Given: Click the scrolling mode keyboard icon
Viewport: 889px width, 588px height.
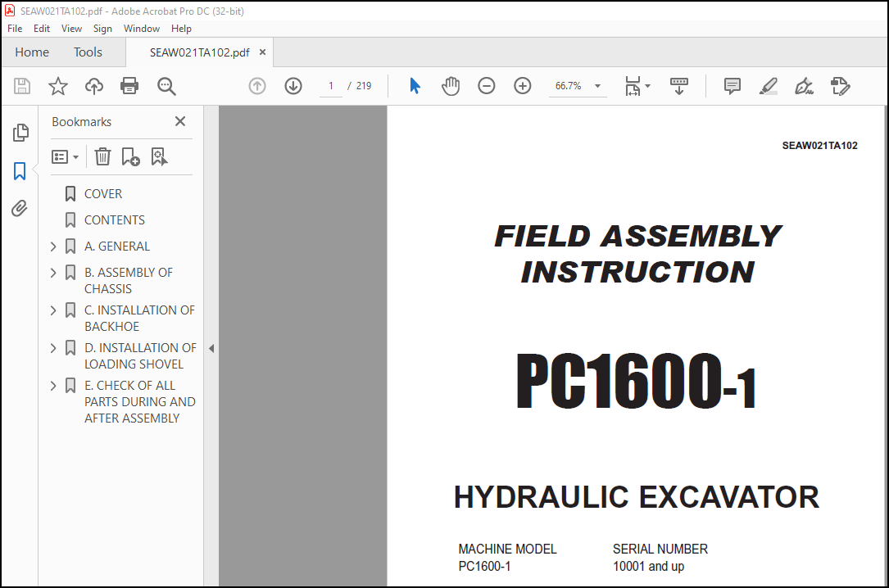Looking at the screenshot, I should pyautogui.click(x=678, y=86).
